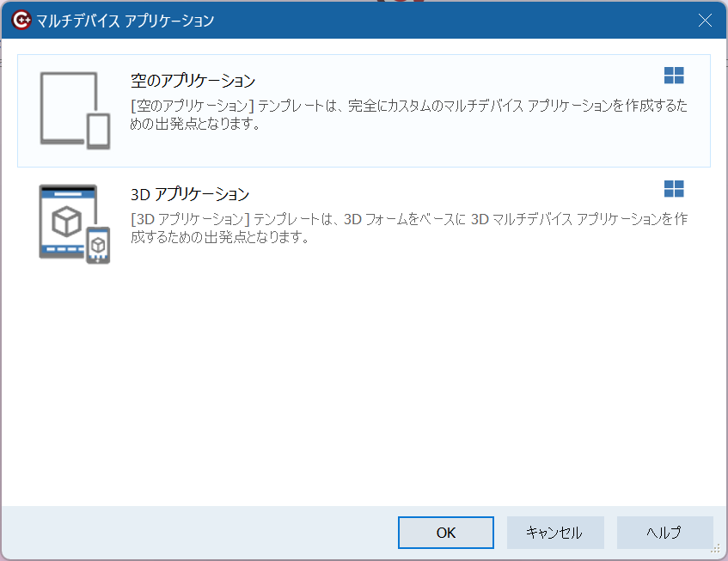Close the マルチデバイス アプリケーション dialog
This screenshot has width=728, height=561.
coord(705,21)
